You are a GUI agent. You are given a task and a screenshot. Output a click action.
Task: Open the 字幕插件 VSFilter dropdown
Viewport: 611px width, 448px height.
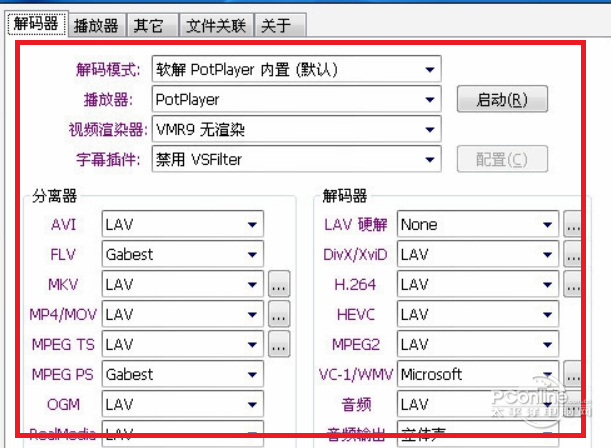[x=297, y=159]
